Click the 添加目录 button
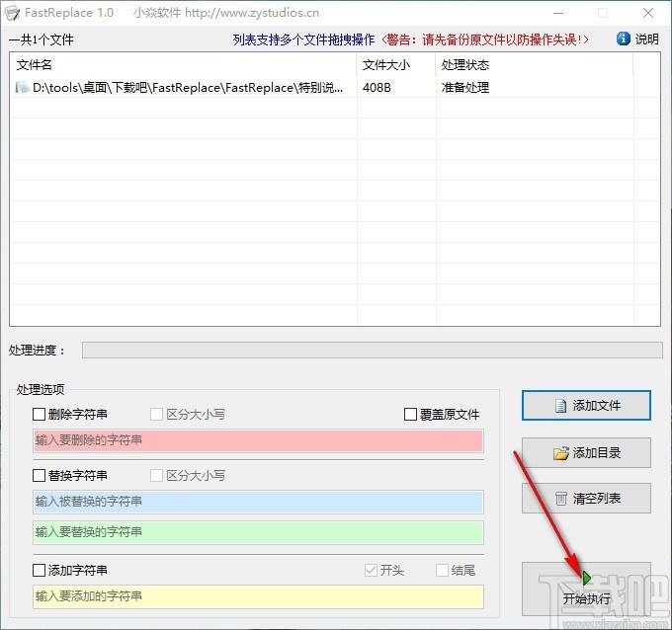 coord(586,452)
